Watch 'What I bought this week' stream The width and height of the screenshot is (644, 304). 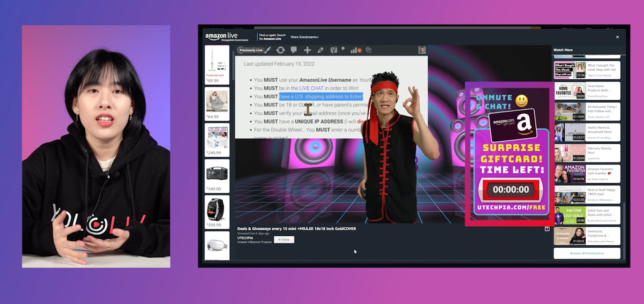click(587, 70)
